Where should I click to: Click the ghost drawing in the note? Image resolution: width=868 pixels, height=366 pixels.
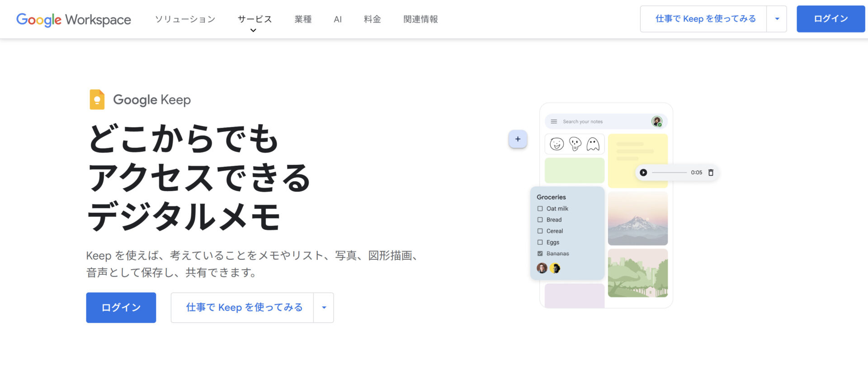(x=593, y=144)
